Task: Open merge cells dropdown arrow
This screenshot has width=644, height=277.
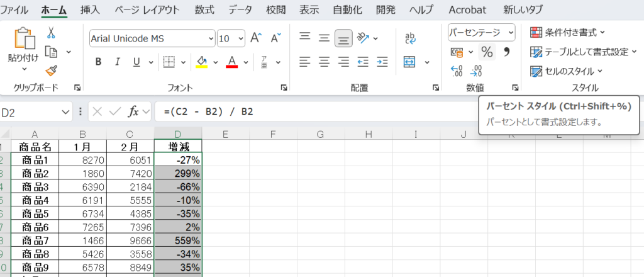Action: (427, 62)
